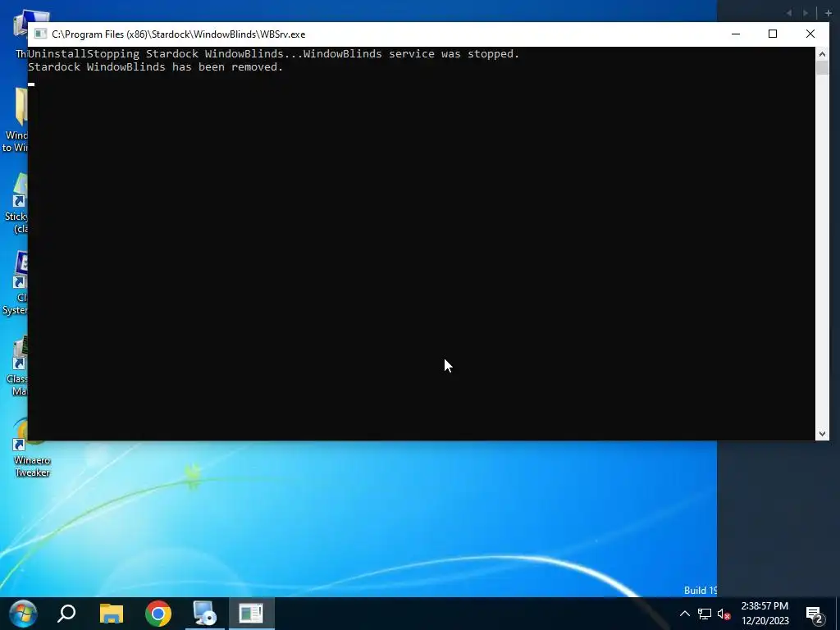
Task: Open taskbar Search magnifier
Action: click(x=66, y=614)
